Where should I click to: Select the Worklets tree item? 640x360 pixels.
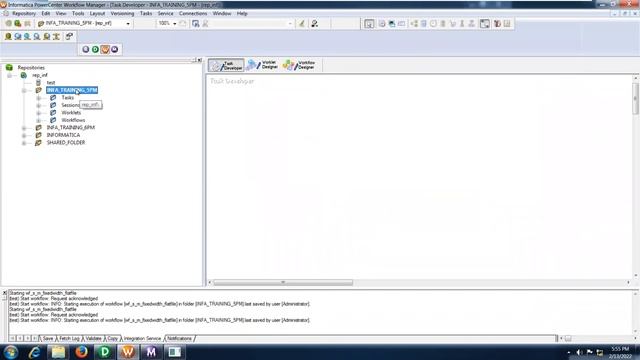[x=71, y=113]
